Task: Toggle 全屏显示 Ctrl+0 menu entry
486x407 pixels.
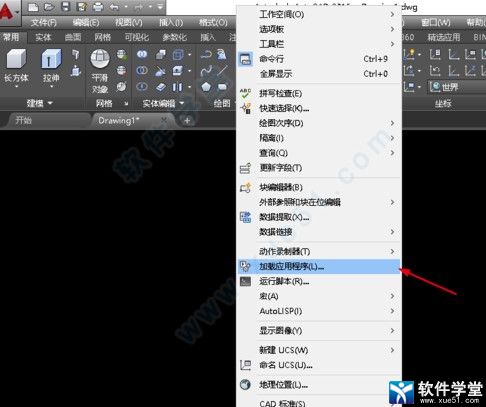Action: [x=319, y=74]
